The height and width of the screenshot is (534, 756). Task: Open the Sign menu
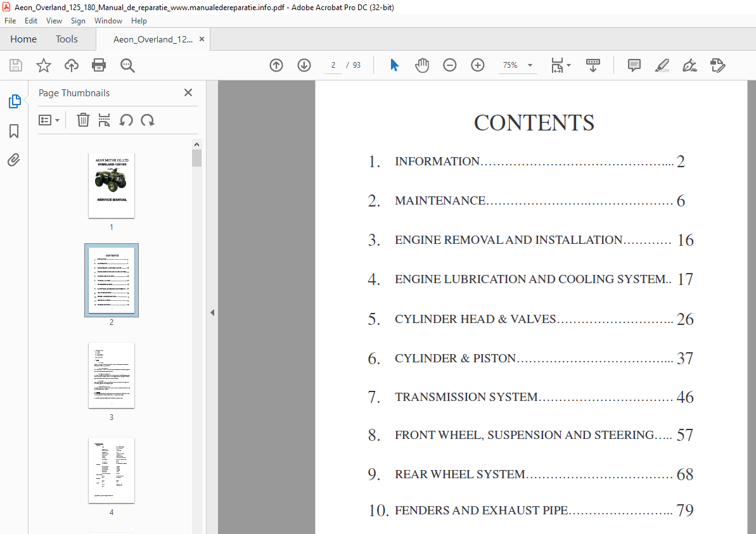[x=78, y=21]
